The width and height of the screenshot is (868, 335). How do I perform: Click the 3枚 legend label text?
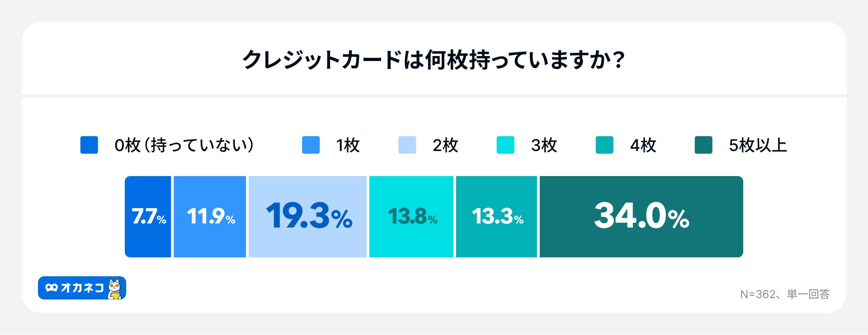[x=544, y=145]
